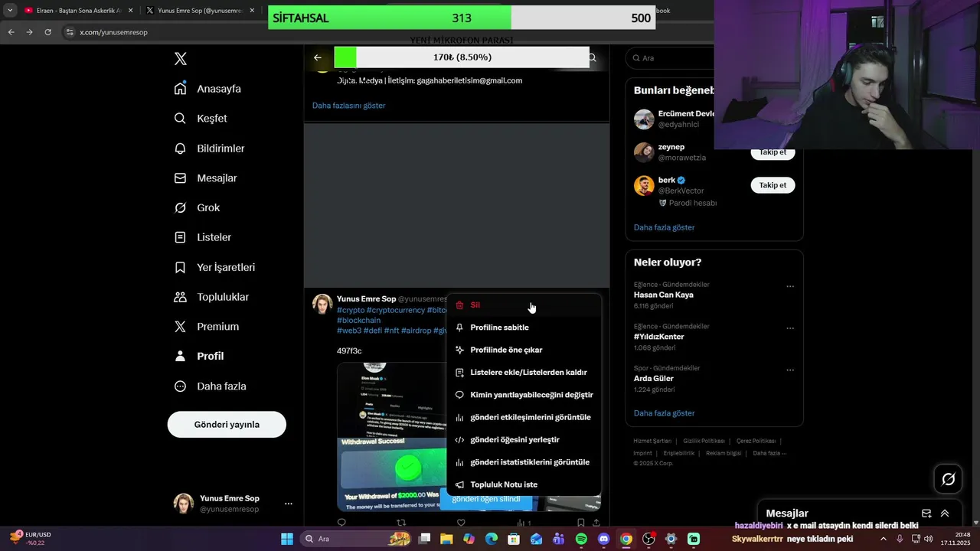The image size is (980, 551).
Task: Open Listeler in the sidebar
Action: click(203, 237)
